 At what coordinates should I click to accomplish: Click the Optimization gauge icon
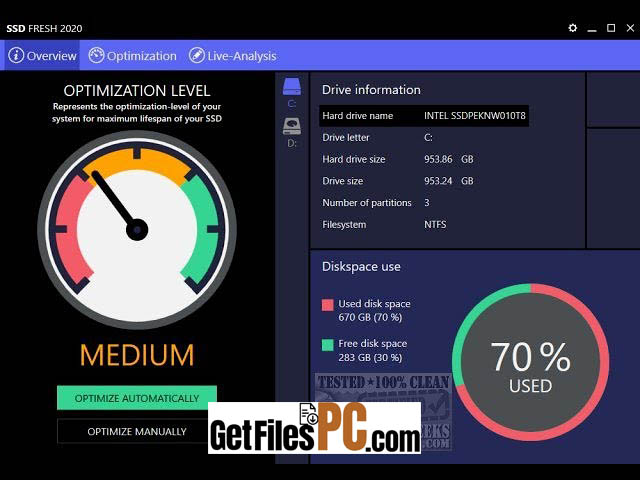96,56
